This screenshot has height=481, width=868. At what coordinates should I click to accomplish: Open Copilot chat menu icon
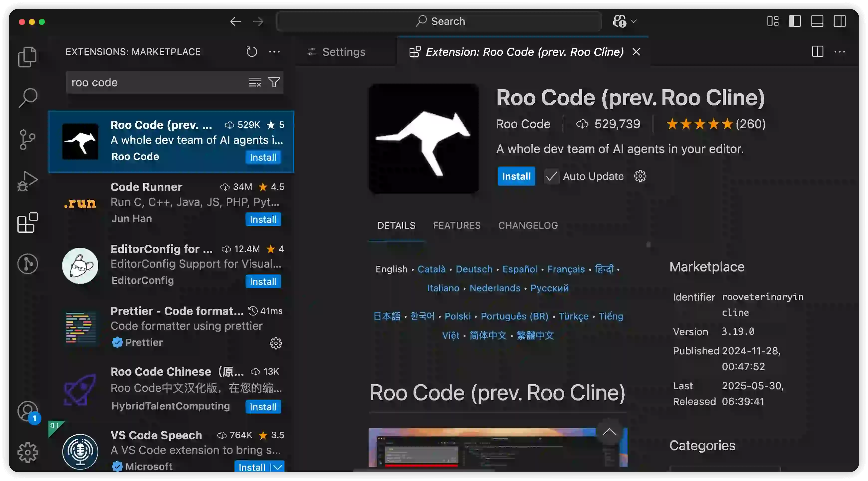click(x=619, y=21)
